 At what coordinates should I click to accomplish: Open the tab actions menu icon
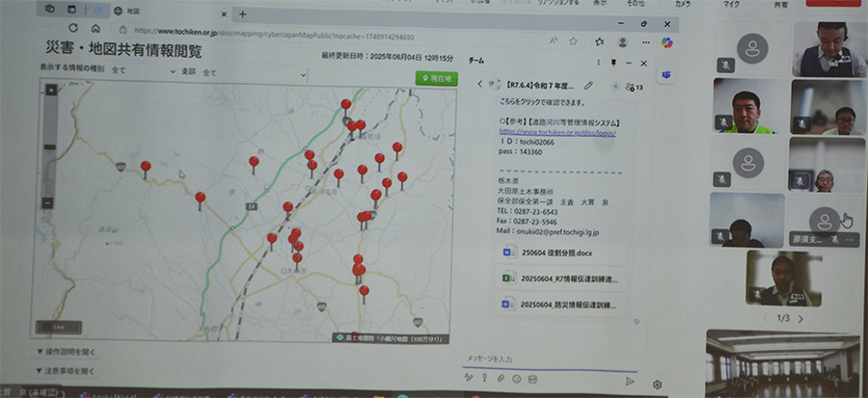coord(71,9)
